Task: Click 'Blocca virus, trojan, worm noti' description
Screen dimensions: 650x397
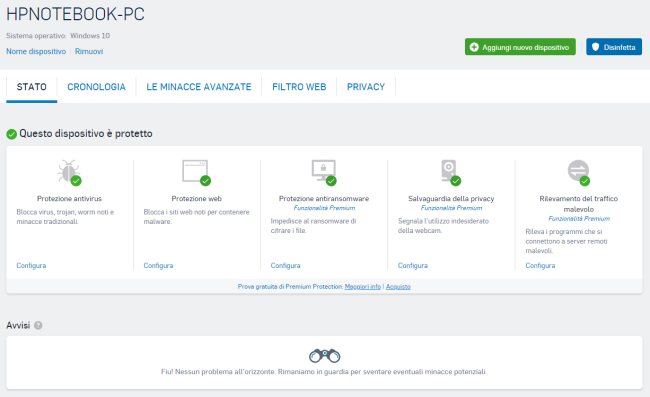Action: click(x=65, y=217)
